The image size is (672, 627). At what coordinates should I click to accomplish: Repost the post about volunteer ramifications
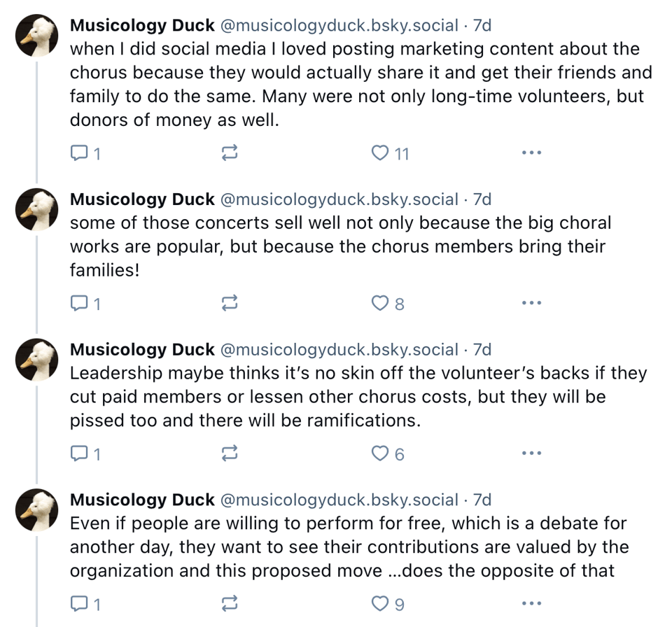click(x=230, y=453)
